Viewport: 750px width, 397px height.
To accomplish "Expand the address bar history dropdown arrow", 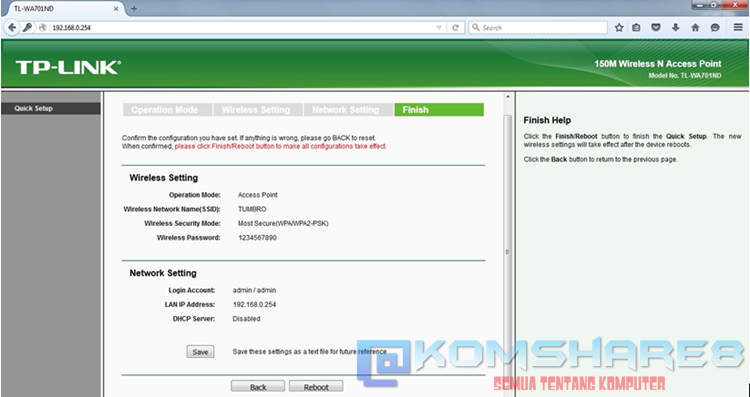I will tap(439, 28).
